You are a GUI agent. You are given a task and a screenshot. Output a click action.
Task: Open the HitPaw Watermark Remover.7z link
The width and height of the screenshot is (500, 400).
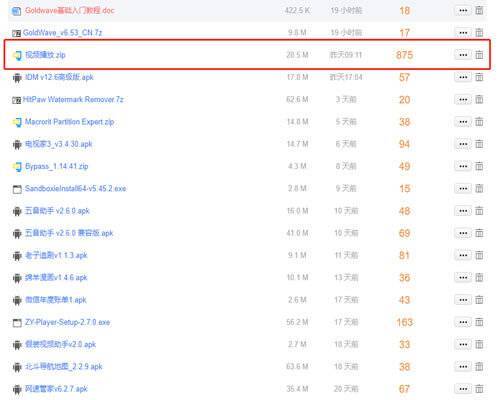point(73,99)
